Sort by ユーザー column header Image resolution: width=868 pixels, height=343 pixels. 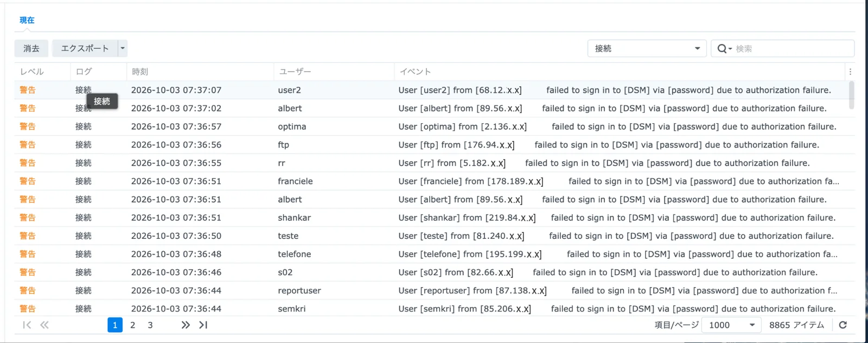click(334, 72)
